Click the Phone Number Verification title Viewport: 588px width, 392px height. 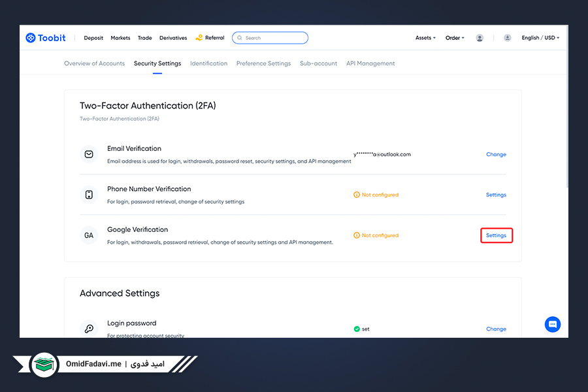pos(149,189)
